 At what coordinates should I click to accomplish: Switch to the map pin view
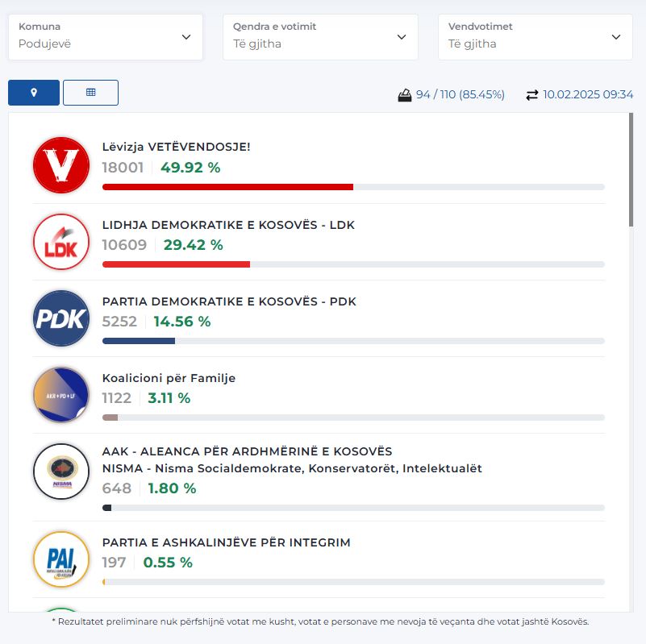(34, 93)
